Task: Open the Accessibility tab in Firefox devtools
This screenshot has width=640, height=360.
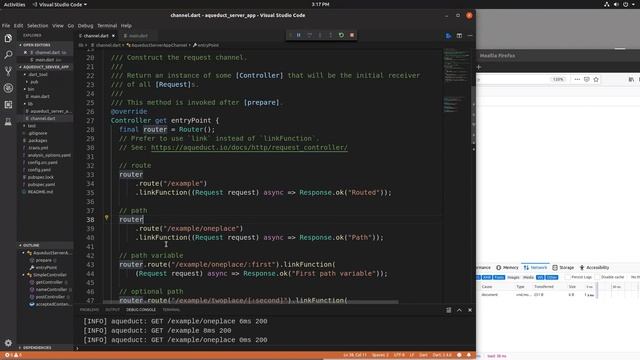Action: (594, 267)
